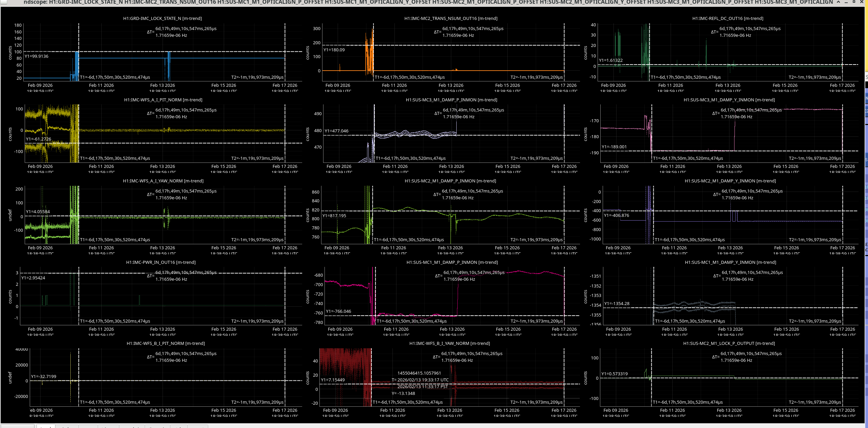
Task: Click the H1:IMC-WFS_B_I_PIT_NORM plot title
Action: point(166,344)
